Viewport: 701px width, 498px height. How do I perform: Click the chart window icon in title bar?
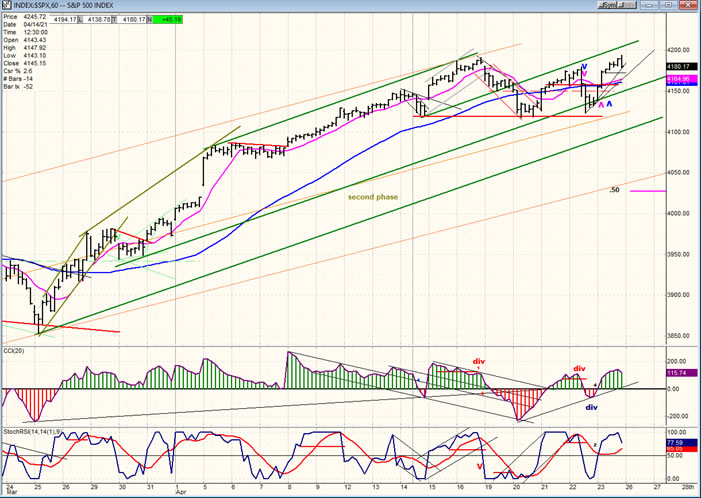point(6,5)
